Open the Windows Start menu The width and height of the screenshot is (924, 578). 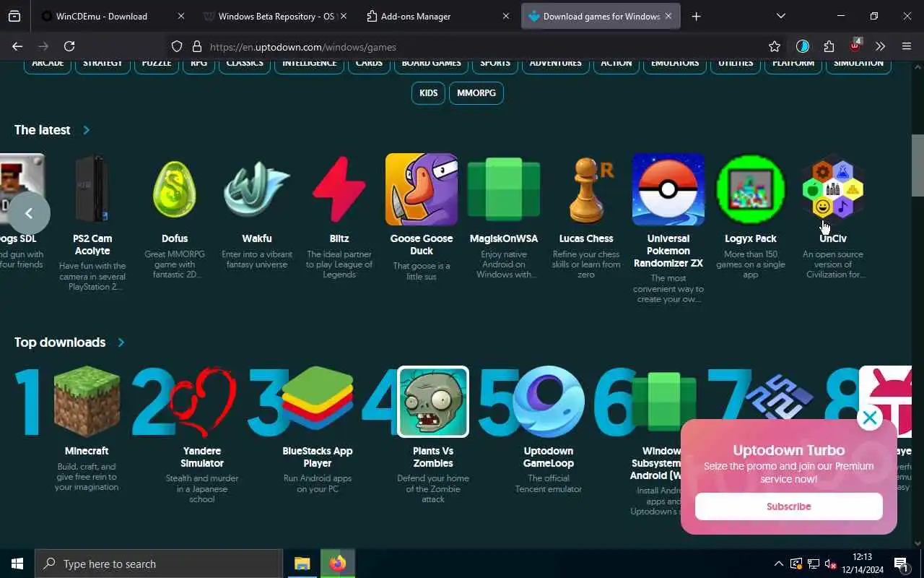[x=17, y=564]
